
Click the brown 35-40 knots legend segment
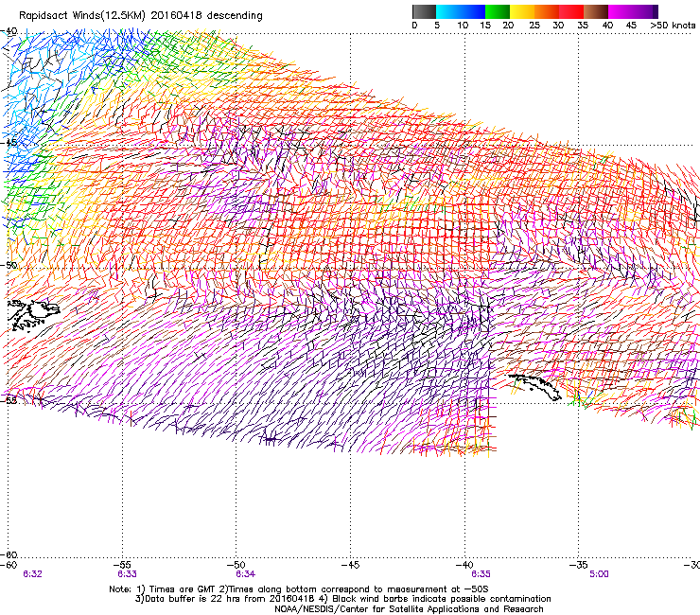(x=596, y=11)
